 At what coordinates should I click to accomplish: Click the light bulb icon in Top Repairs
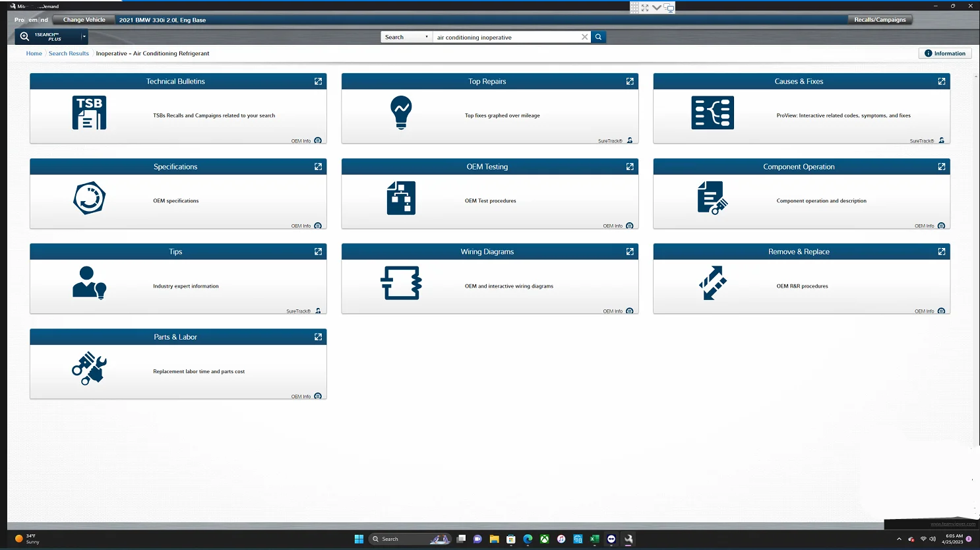click(401, 113)
